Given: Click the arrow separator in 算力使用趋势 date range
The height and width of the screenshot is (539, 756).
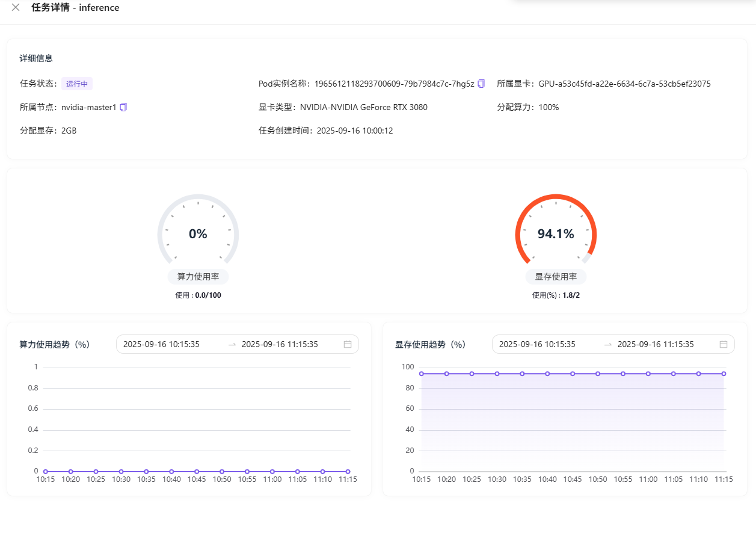Looking at the screenshot, I should tap(232, 344).
